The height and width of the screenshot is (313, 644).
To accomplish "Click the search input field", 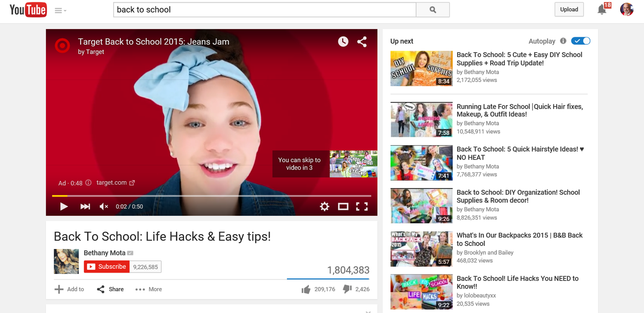I will (x=264, y=10).
